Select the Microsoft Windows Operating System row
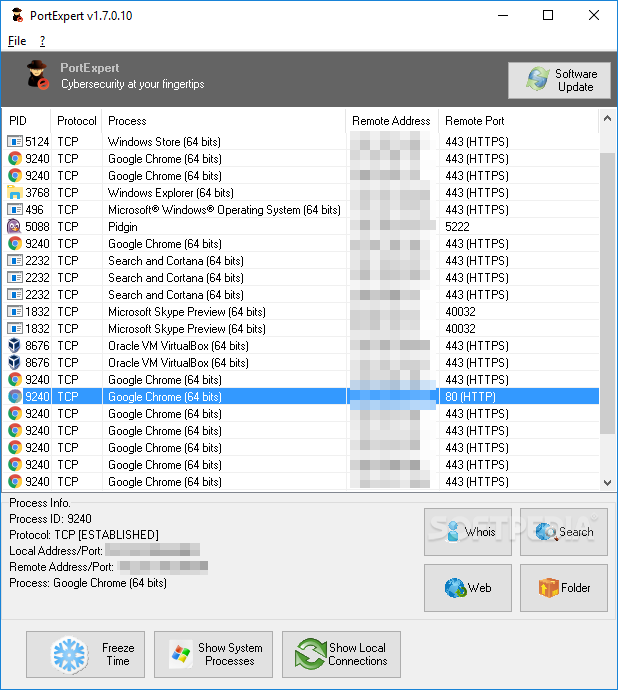Screen dimensions: 618x690 [x=301, y=210]
